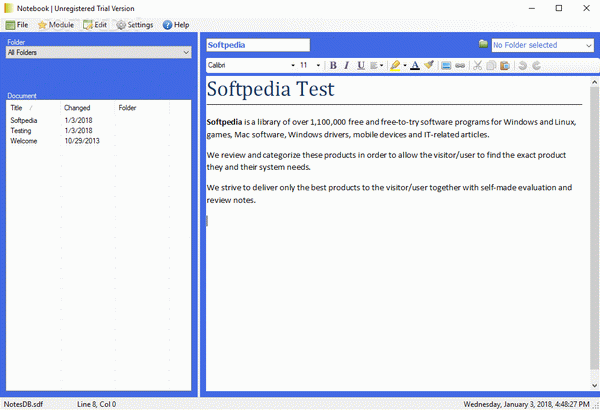Apply the yellow highlight marker

click(395, 65)
